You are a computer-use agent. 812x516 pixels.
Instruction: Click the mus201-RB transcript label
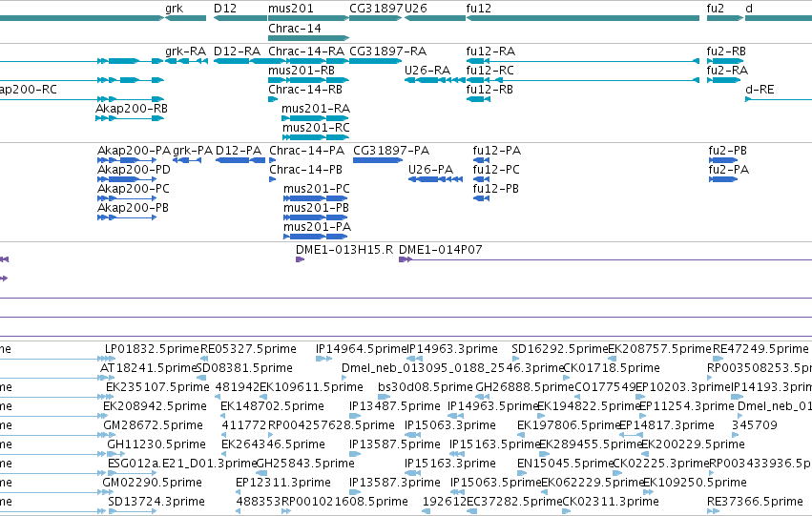click(x=302, y=71)
